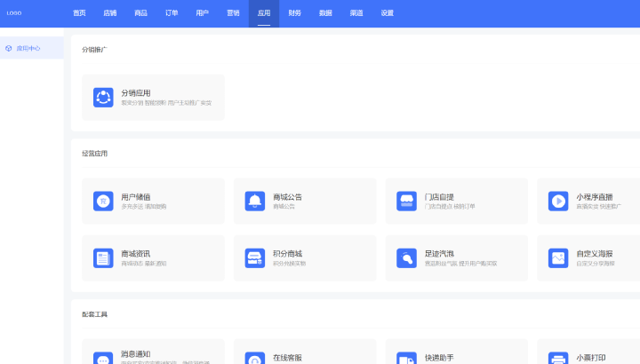
Task: Switch to the 商品 menu
Action: click(140, 13)
